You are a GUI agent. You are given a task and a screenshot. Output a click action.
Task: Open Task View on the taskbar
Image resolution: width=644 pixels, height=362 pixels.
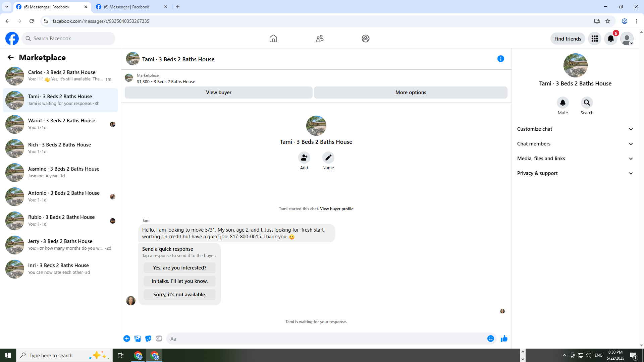[121, 355]
